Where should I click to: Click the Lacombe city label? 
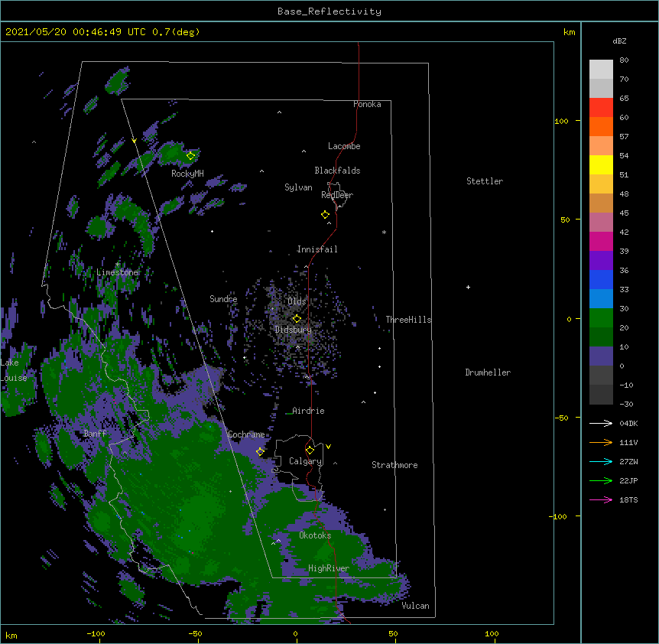pos(344,146)
